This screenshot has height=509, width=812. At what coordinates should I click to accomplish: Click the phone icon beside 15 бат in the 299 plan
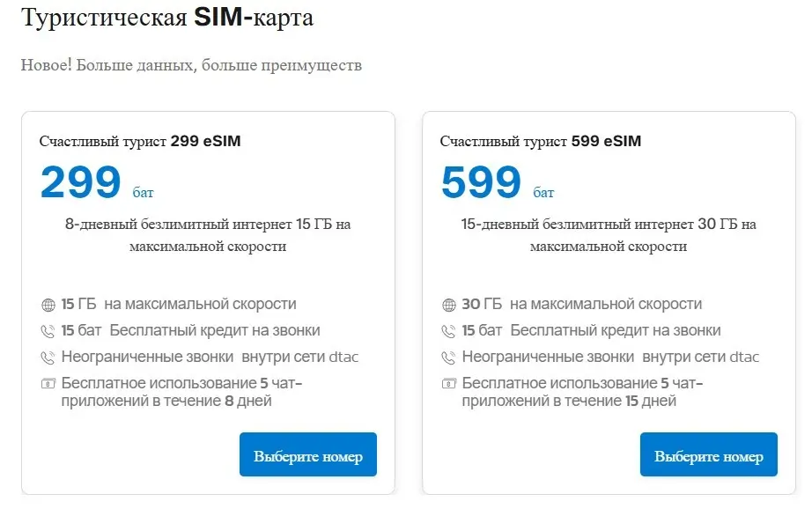point(48,331)
